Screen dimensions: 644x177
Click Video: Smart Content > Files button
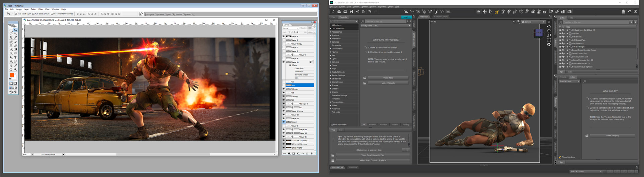[373, 155]
